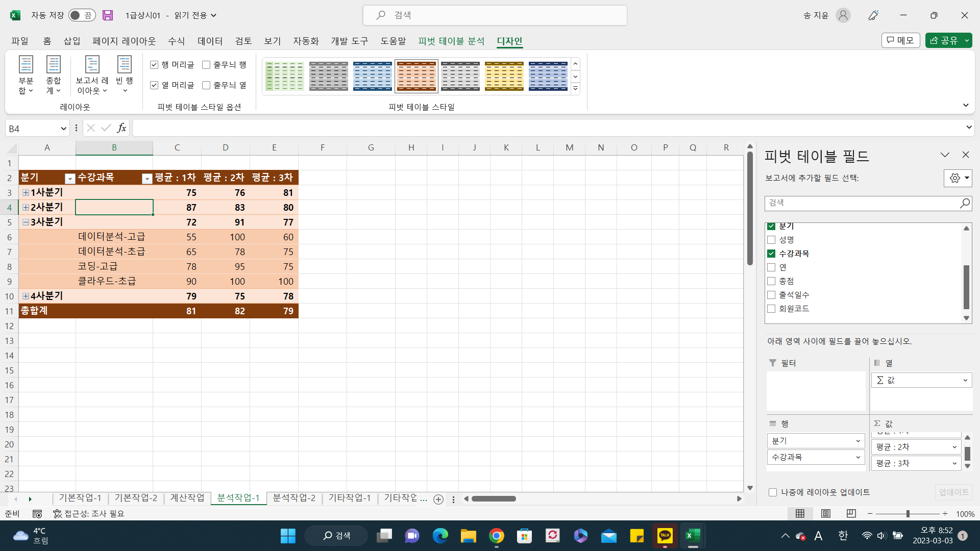Image resolution: width=980 pixels, height=551 pixels.
Task: Select the gold pivot table style swatch
Action: pyautogui.click(x=504, y=76)
